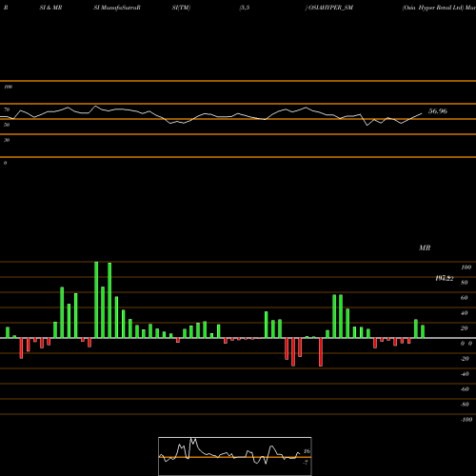Viewport: 476px width, 476px height.
Task: Click the endpoint of the white RSI line
Action: [x=422, y=113]
